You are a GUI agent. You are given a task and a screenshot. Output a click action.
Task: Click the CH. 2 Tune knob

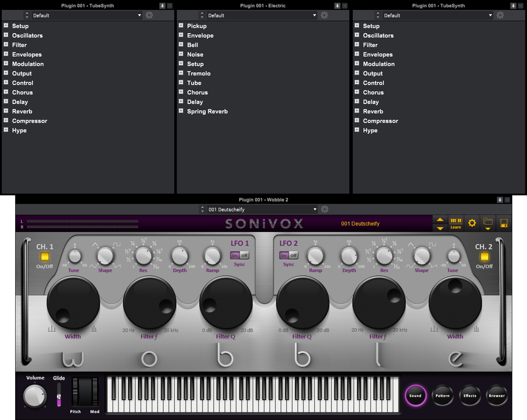[454, 257]
